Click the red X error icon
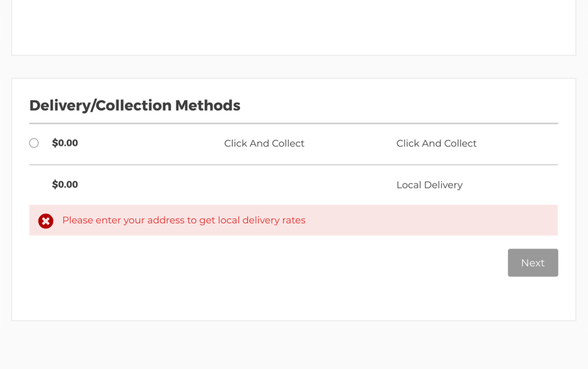Viewport: 588px width, 369px height. [46, 221]
